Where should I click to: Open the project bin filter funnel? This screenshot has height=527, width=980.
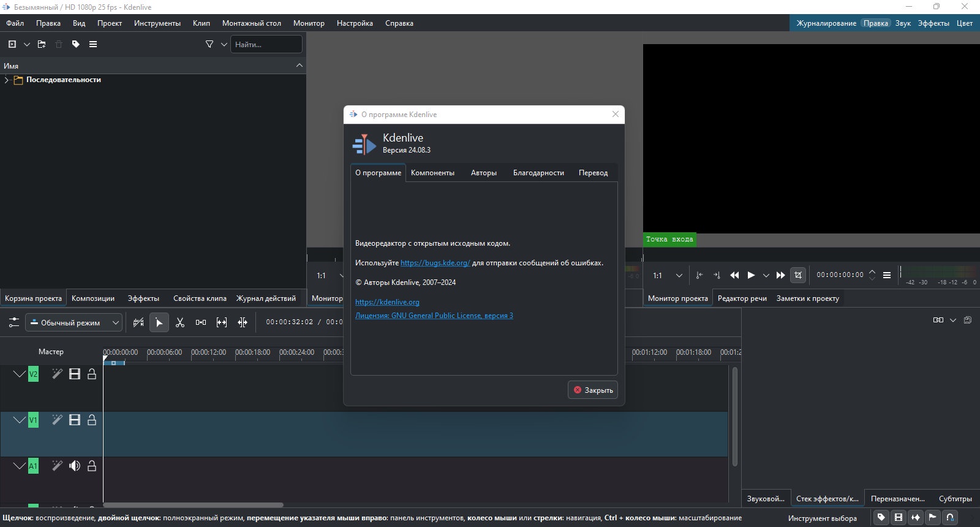(x=209, y=44)
